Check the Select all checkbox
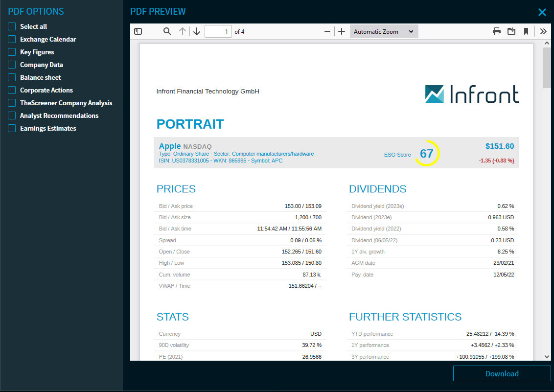Viewport: 554px width, 392px height. 12,26
